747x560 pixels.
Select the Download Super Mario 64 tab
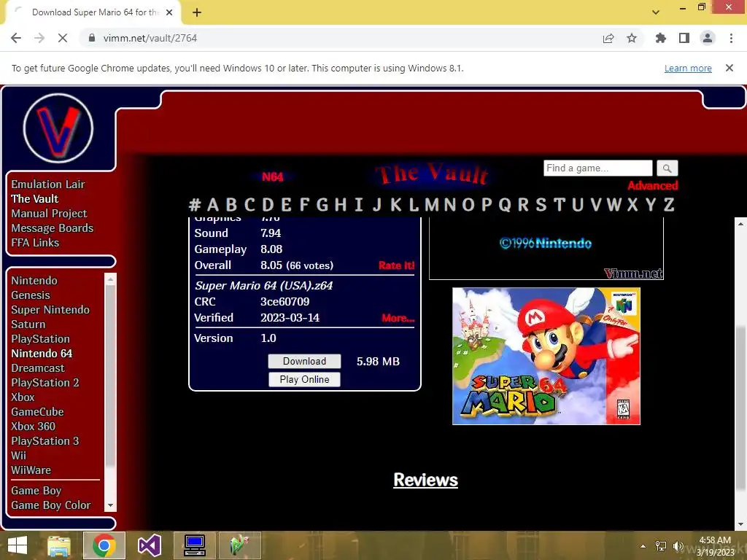tap(93, 12)
